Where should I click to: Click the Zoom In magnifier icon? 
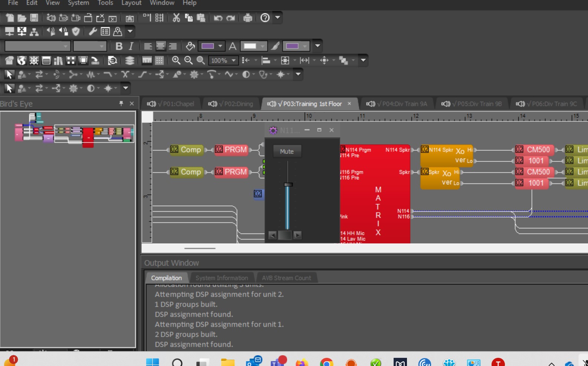(176, 60)
